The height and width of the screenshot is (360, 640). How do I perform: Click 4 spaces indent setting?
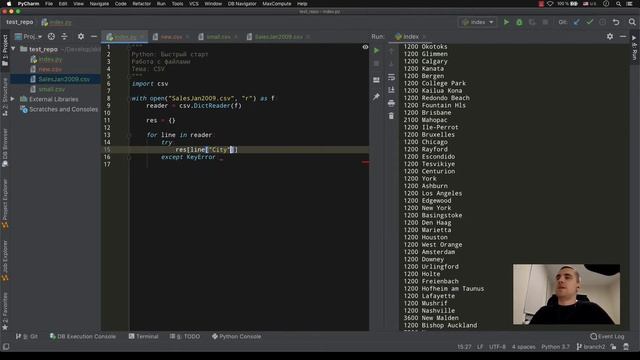pos(524,347)
